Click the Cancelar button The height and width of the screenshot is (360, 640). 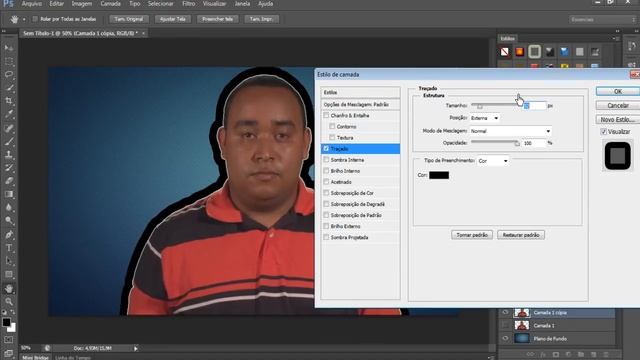point(618,105)
